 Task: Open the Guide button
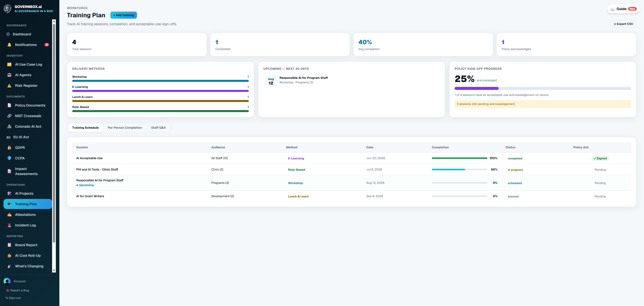(x=624, y=9)
